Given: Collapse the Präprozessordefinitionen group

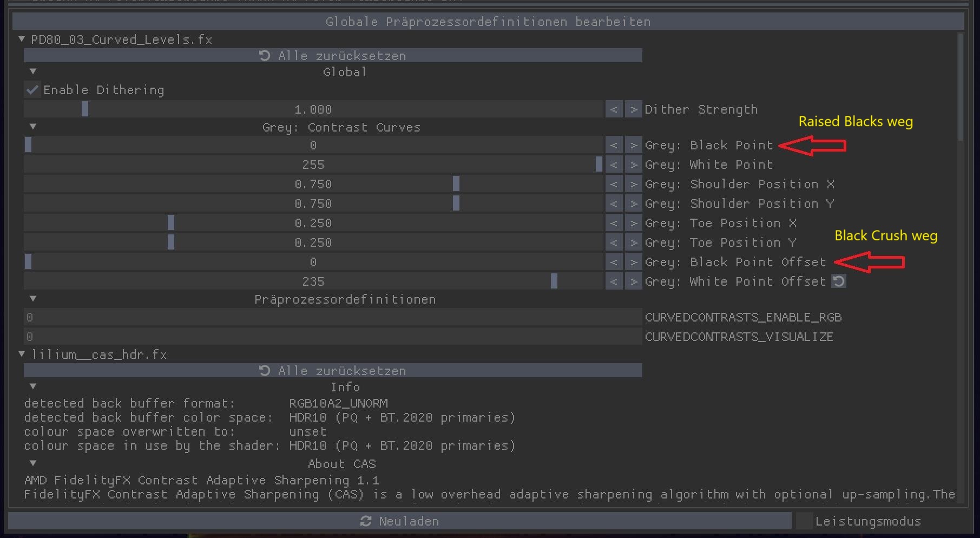Looking at the screenshot, I should click(x=33, y=299).
